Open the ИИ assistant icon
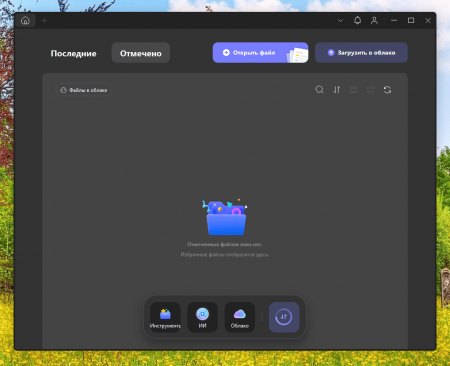 [x=203, y=317]
